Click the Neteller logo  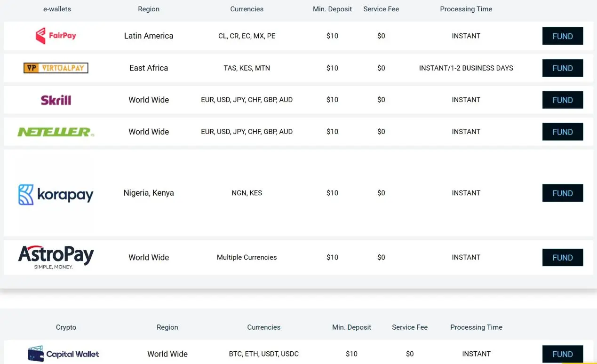coord(56,132)
